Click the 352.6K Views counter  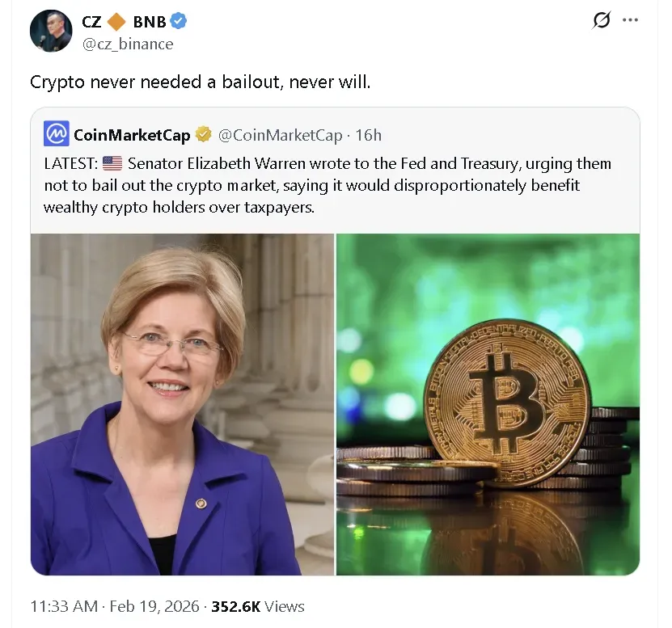(x=258, y=606)
